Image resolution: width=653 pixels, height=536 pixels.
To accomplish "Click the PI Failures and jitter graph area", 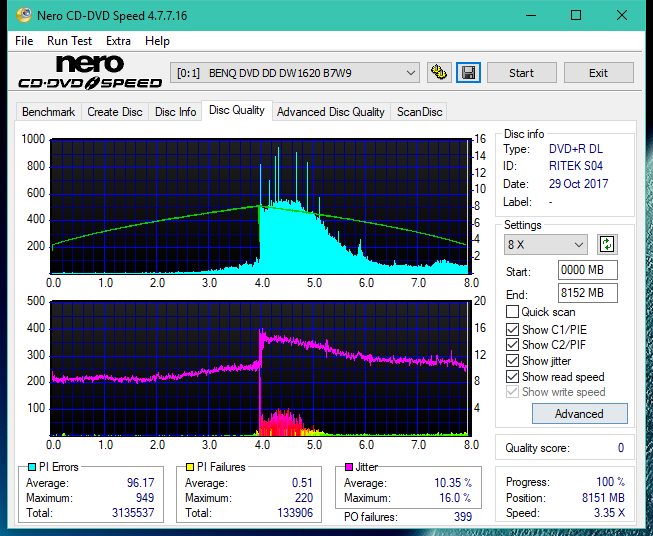I will click(x=260, y=369).
